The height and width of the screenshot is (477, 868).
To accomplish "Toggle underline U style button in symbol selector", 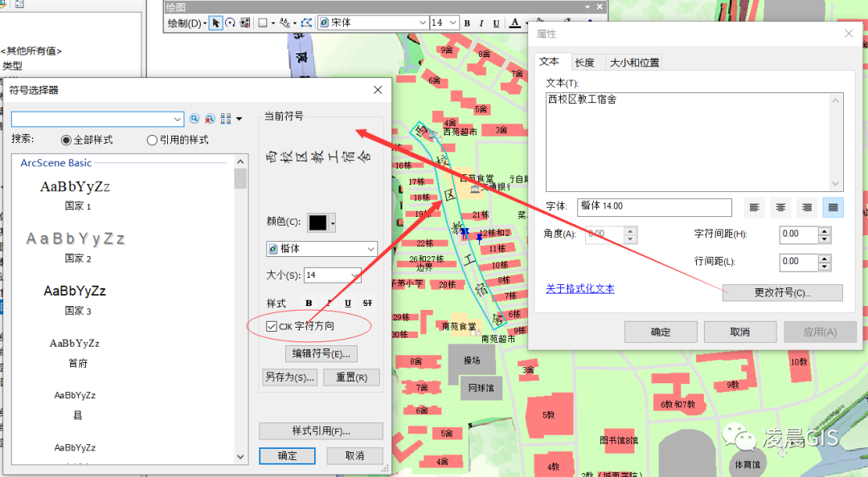I will pyautogui.click(x=348, y=304).
